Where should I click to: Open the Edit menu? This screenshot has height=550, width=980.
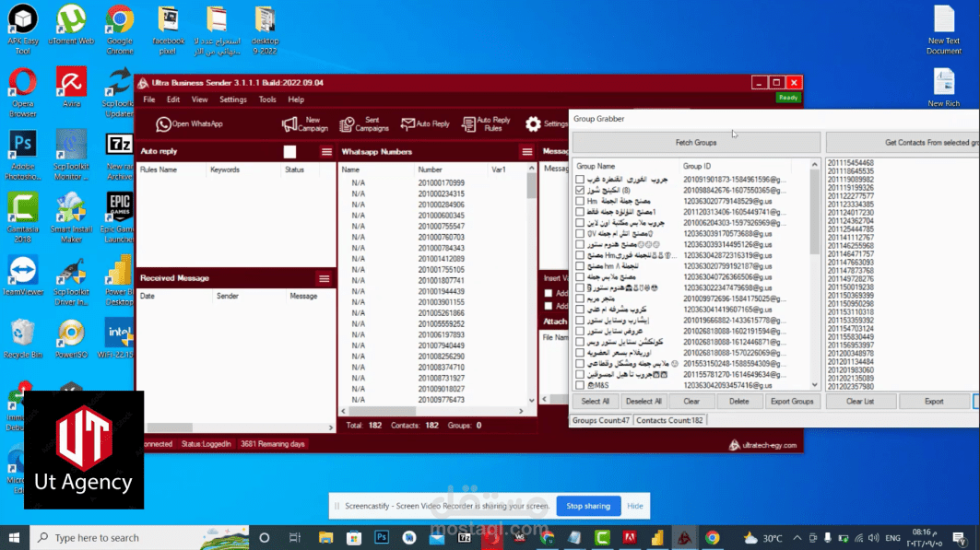[x=173, y=99]
